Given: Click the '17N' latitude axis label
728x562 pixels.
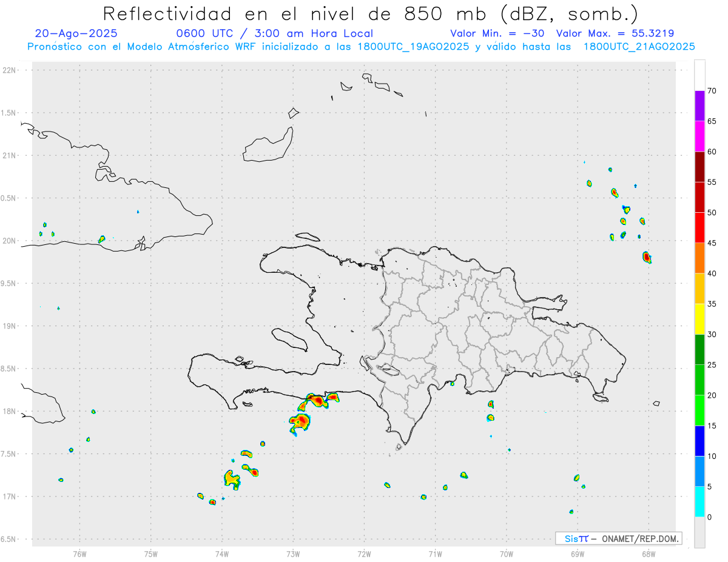Looking at the screenshot, I should pos(10,497).
